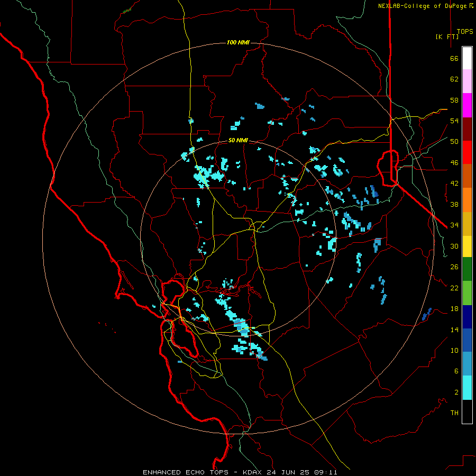Select the maroon legend color block
The image size is (476, 476).
[467, 129]
